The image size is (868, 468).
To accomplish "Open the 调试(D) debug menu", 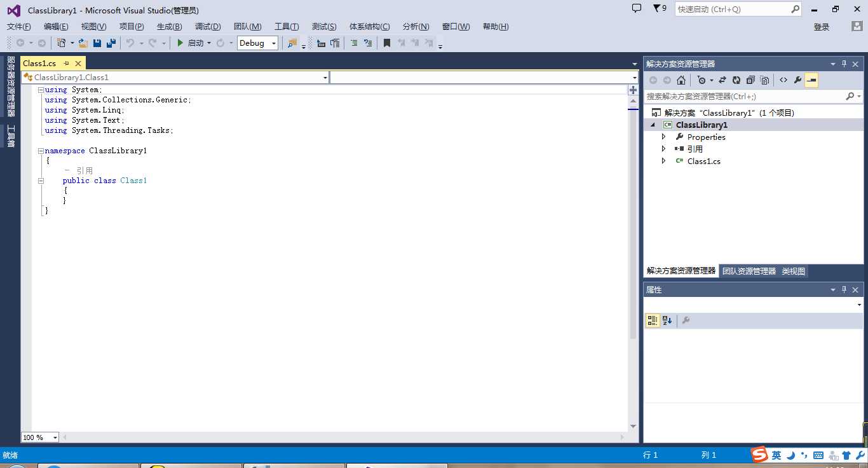I will tap(208, 26).
